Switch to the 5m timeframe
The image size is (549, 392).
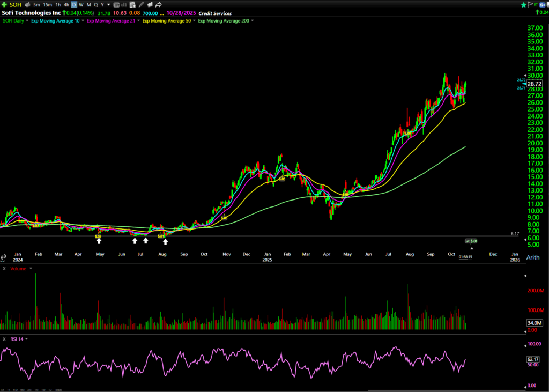[x=36, y=4]
